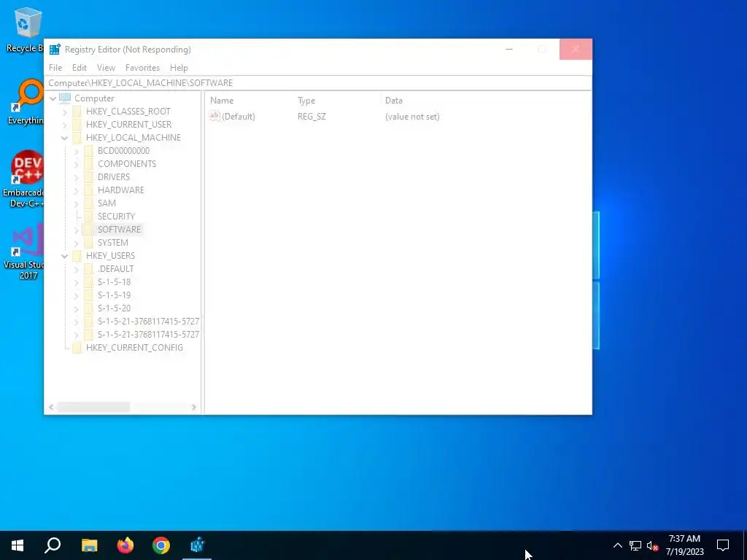Open taskbar Search magnifier
This screenshot has width=747, height=560.
coord(53,545)
